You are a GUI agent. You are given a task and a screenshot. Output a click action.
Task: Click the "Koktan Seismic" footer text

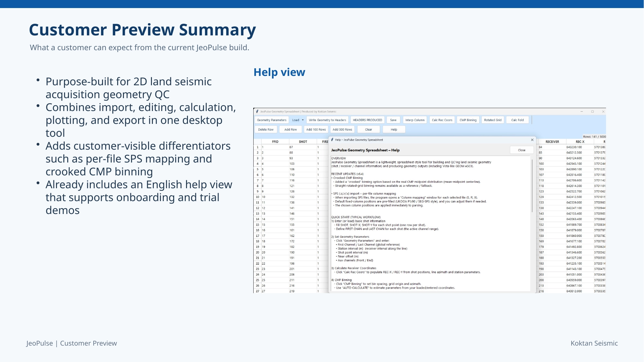click(594, 343)
